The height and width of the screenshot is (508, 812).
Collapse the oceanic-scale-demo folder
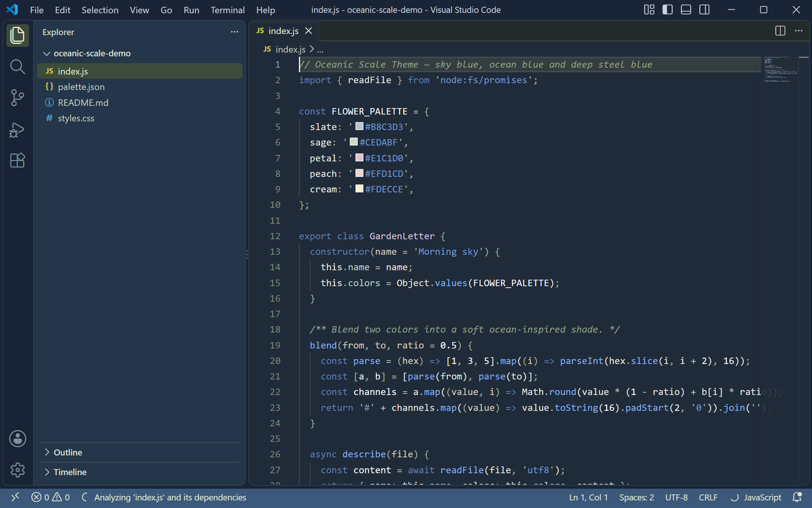click(47, 54)
